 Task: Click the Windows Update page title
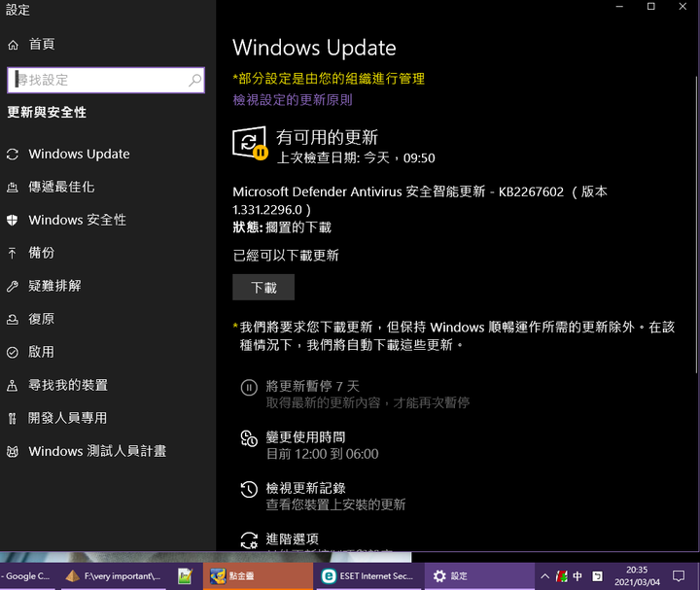coord(314,48)
